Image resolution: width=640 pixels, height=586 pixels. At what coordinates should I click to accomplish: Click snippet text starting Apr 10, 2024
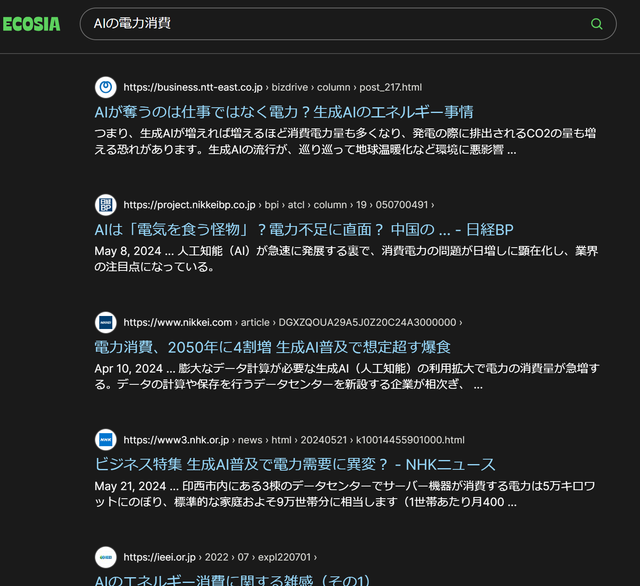click(347, 376)
